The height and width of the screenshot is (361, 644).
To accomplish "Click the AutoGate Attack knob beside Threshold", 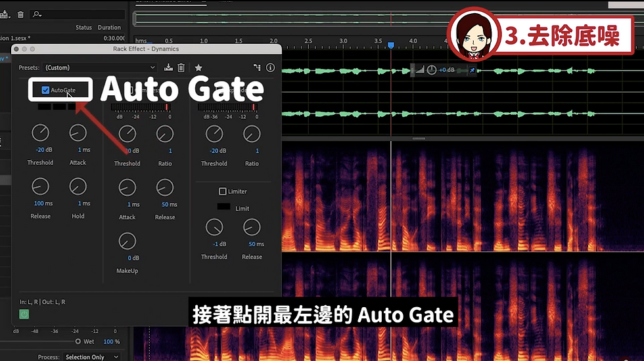I will coord(78,133).
